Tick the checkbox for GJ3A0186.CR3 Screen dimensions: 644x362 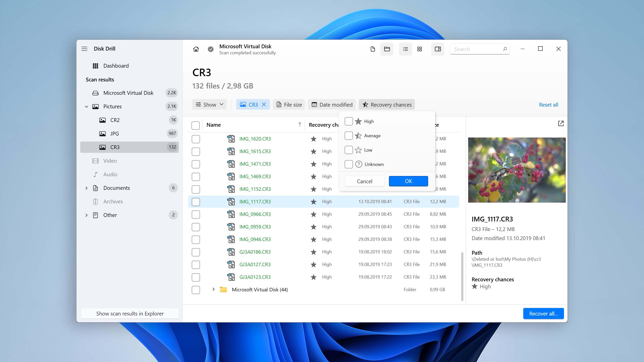(196, 252)
